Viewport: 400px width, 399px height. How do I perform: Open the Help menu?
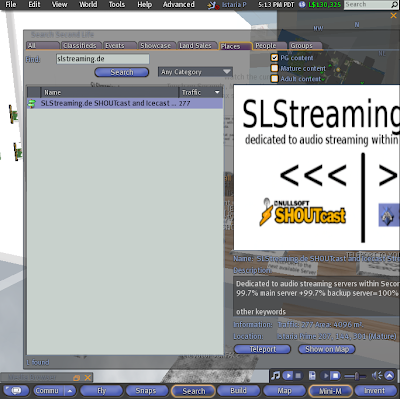pos(145,4)
